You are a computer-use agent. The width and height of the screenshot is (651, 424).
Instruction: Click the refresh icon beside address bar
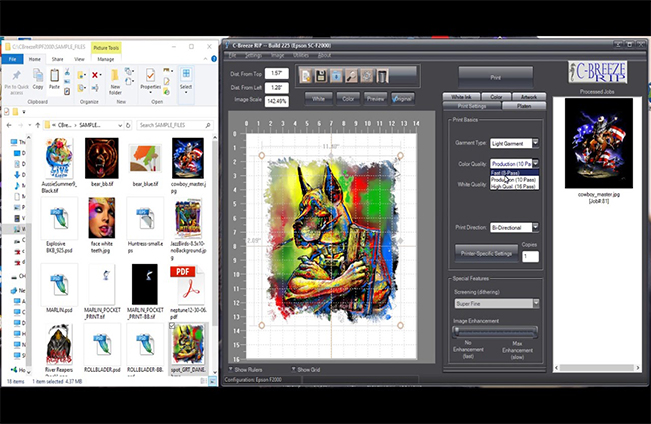(x=128, y=125)
